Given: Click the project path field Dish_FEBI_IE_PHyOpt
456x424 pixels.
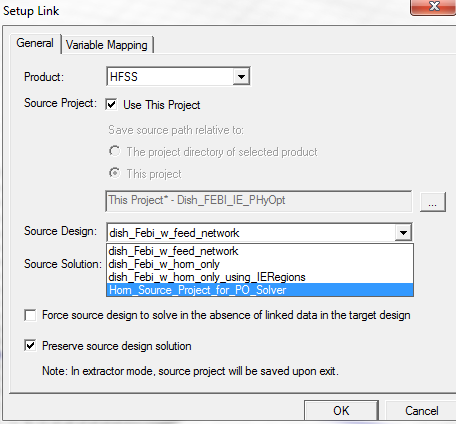Looking at the screenshot, I should coord(259,201).
